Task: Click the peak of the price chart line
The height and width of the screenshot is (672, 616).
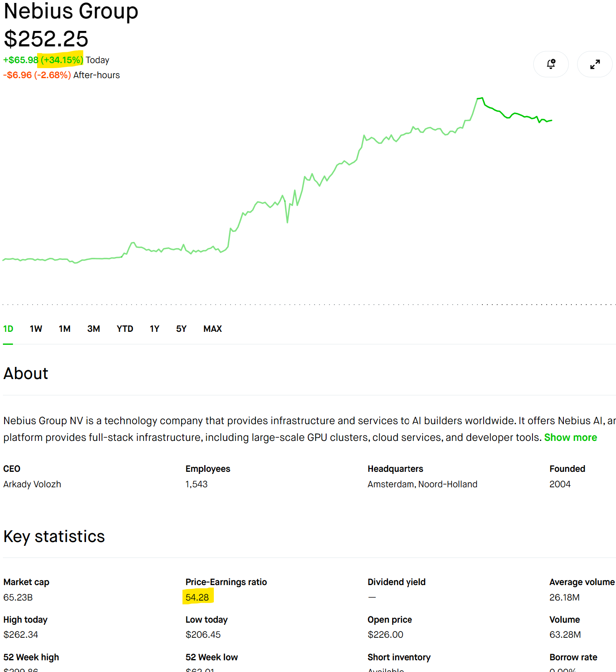Action: pos(482,98)
